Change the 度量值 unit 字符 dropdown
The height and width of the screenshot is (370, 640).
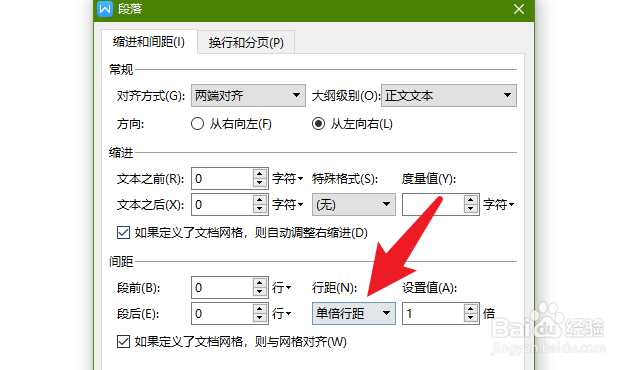click(x=498, y=204)
